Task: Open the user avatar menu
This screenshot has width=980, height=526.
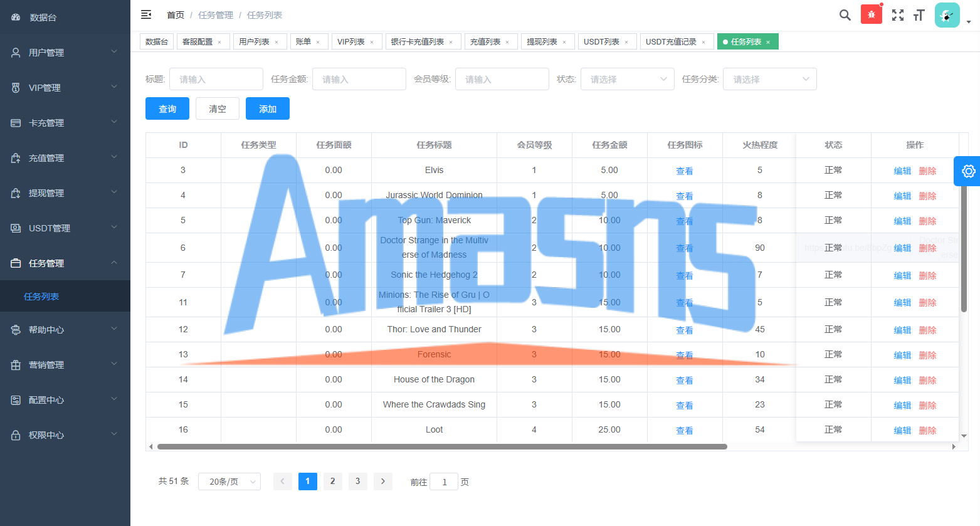Action: 947,15
